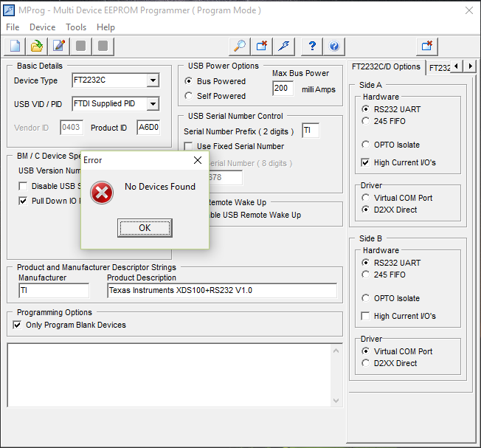Click the second grayed-out square toolbar button

point(103,46)
